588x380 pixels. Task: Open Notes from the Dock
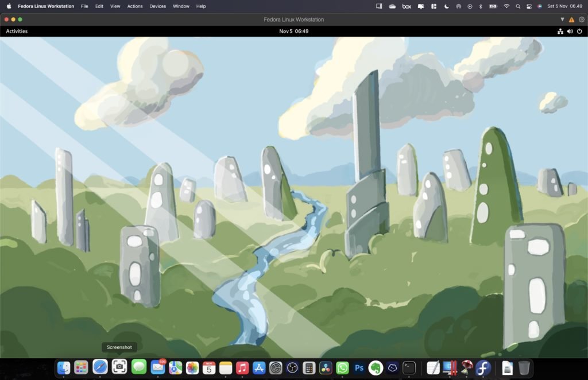coord(226,367)
